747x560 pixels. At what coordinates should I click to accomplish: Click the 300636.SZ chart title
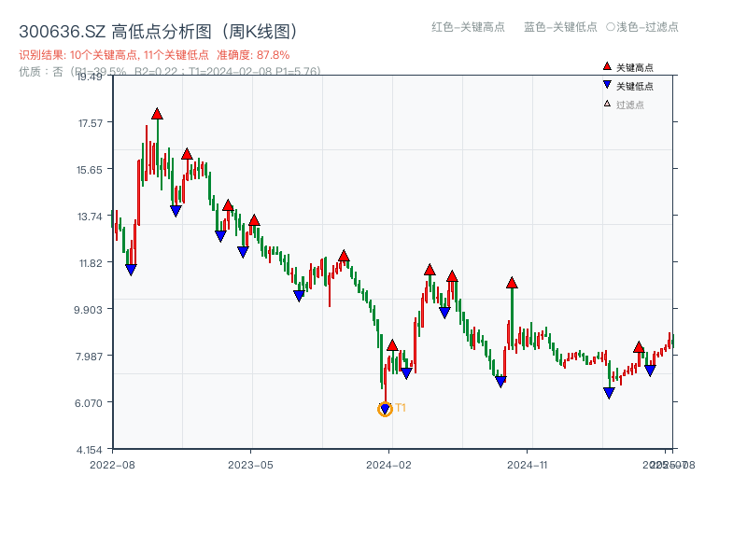[x=158, y=32]
